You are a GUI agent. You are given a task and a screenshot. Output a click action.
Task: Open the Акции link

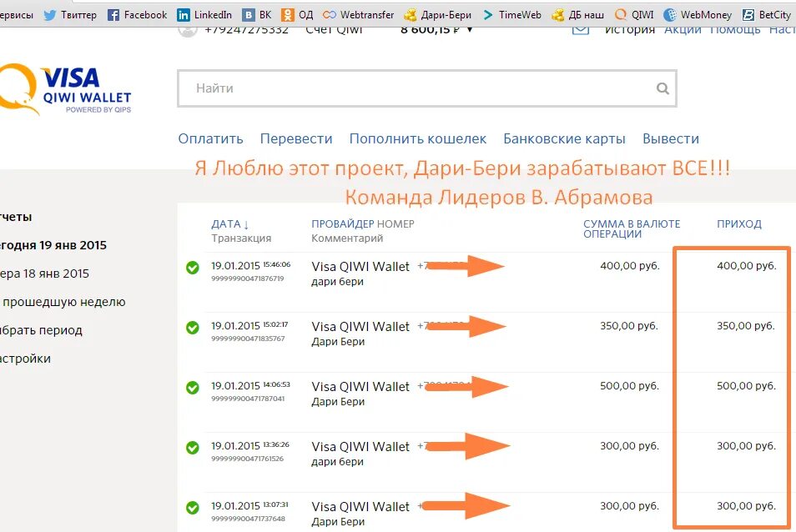683,30
